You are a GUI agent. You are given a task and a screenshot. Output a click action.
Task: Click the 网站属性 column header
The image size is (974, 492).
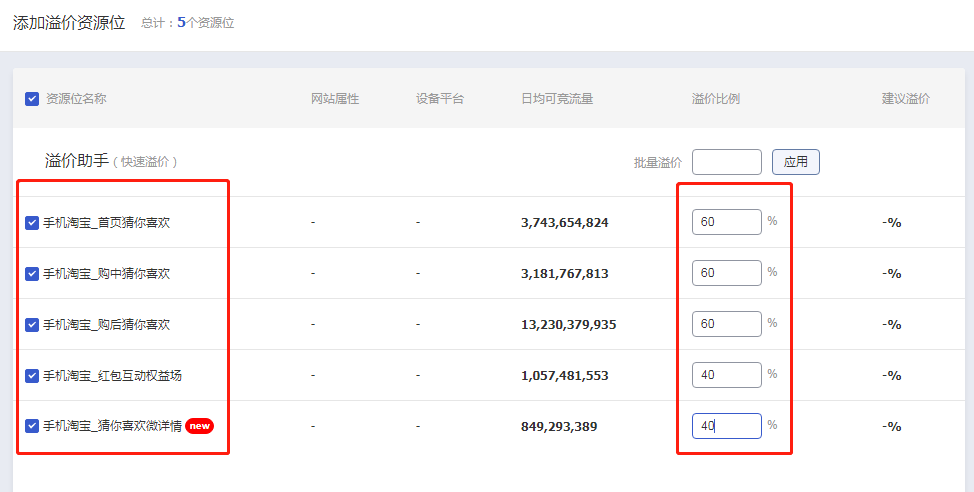[x=335, y=99]
